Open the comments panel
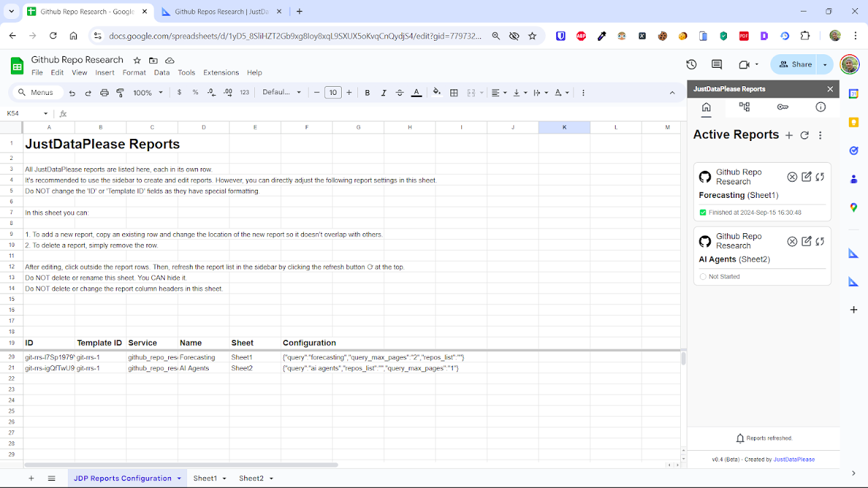 click(x=717, y=64)
